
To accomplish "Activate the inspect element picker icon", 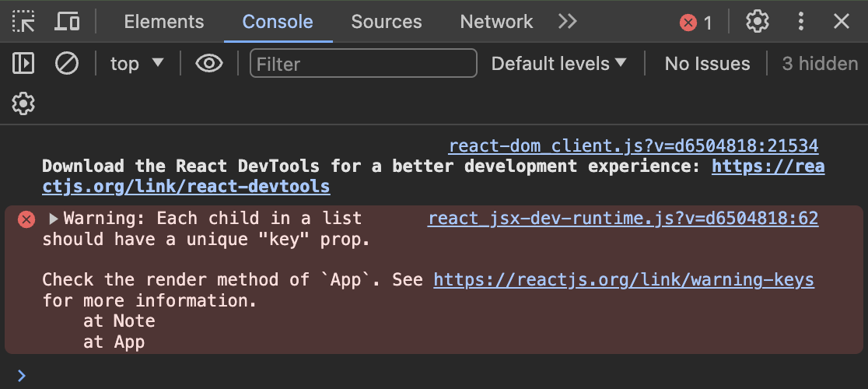I will pyautogui.click(x=23, y=22).
